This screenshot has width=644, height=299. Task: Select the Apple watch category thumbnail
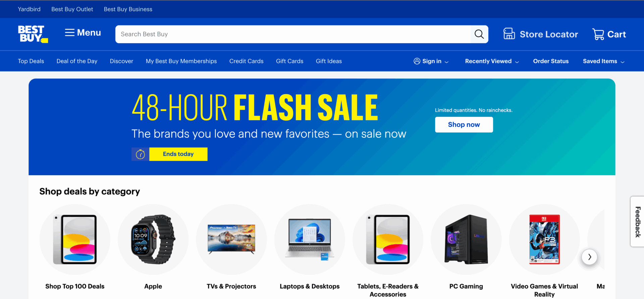click(153, 240)
